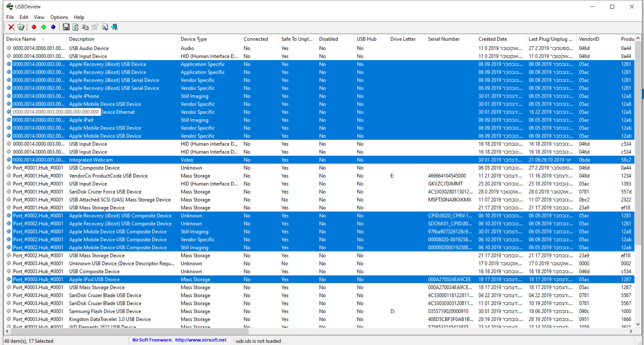
Task: Click the status icon of the USB Attached SCSI row
Action: tap(9, 200)
